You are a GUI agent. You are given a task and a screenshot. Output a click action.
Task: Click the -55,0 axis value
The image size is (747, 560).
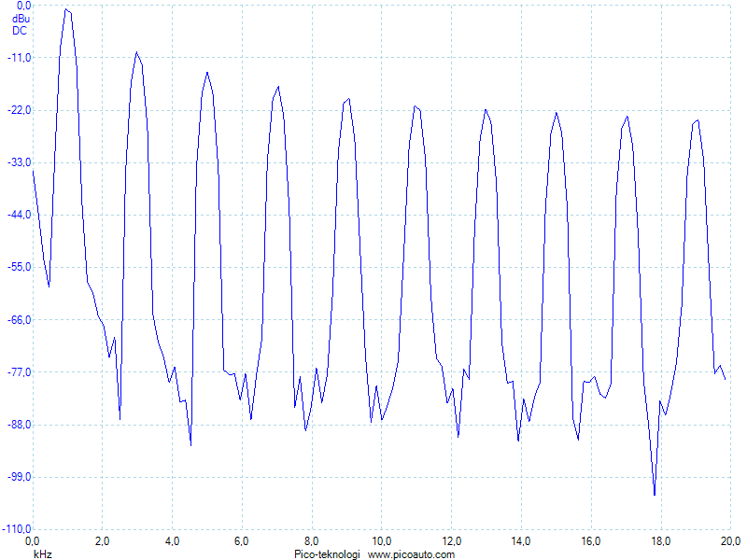coord(19,267)
